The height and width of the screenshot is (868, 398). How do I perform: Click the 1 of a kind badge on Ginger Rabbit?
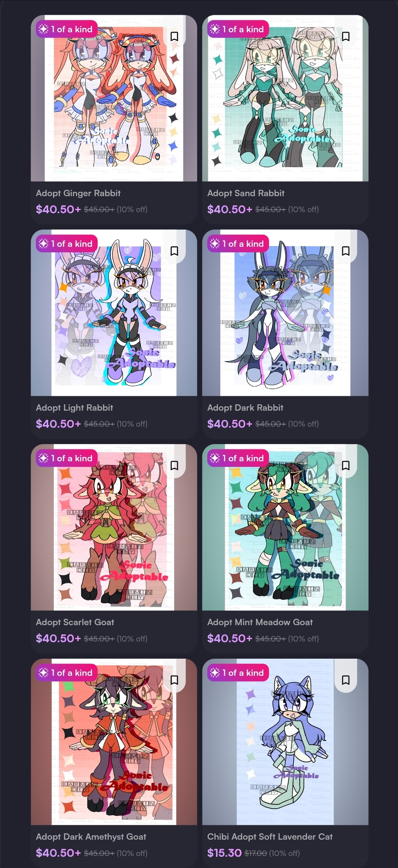[67, 29]
